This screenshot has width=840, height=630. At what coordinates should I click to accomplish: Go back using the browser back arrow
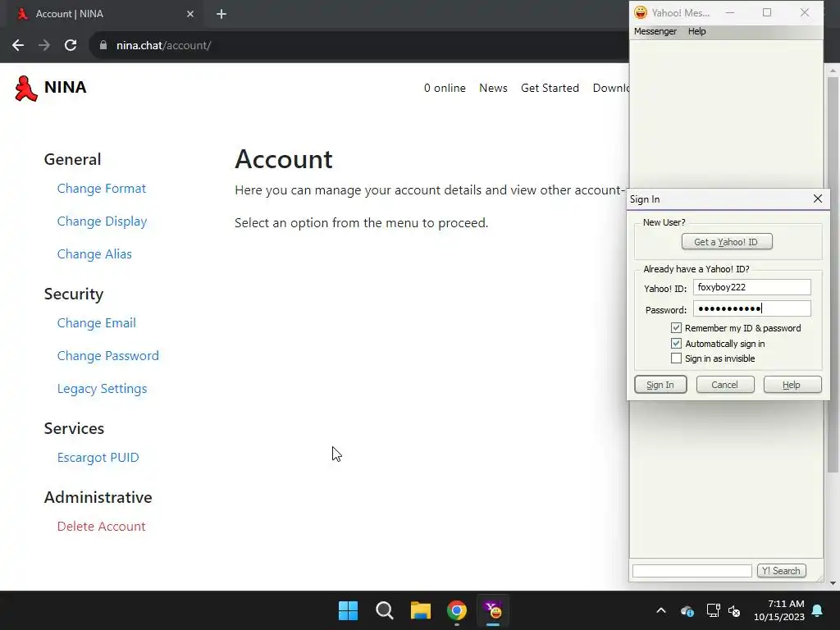[x=18, y=46]
